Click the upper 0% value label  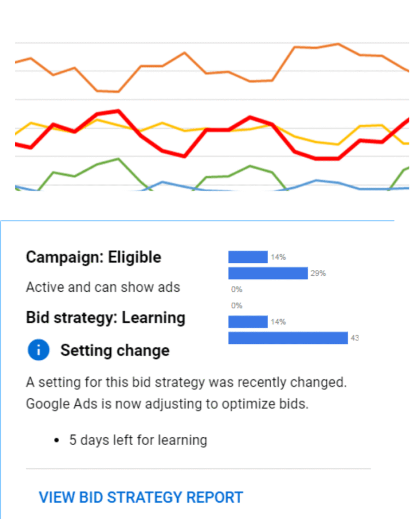pyautogui.click(x=236, y=289)
